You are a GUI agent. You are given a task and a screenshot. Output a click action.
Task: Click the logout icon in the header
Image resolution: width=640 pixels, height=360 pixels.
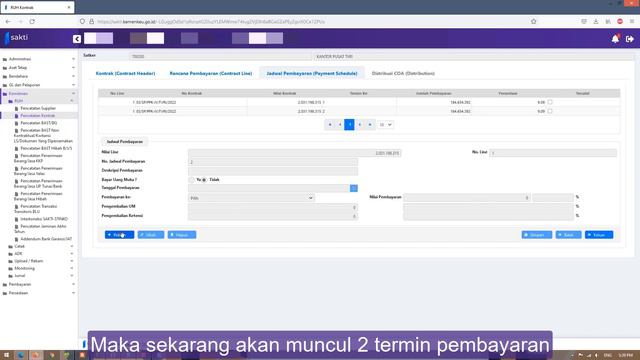tap(629, 39)
